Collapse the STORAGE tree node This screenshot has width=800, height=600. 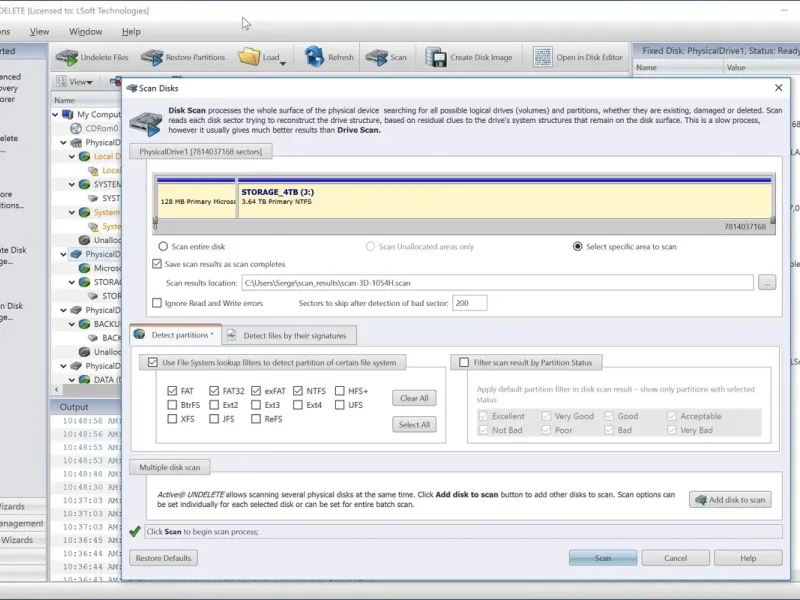pyautogui.click(x=72, y=282)
